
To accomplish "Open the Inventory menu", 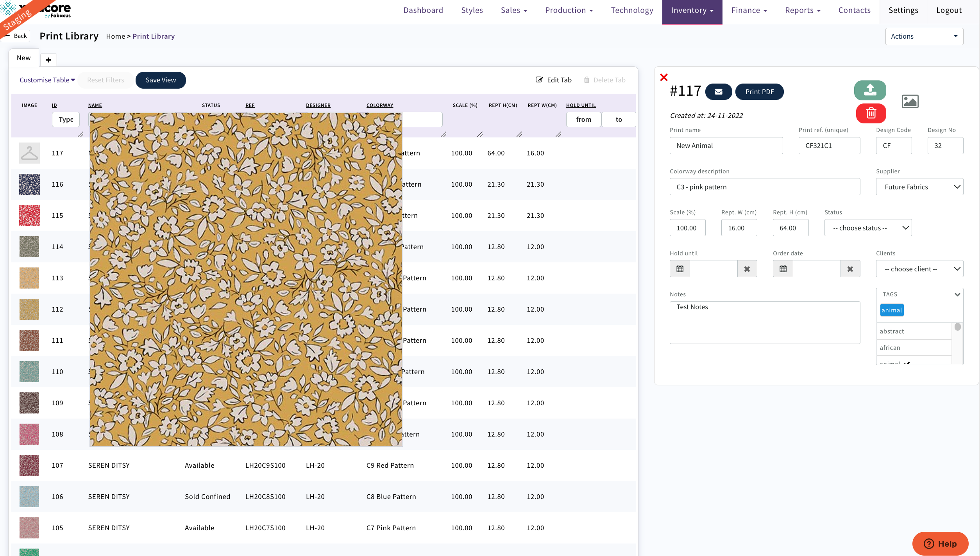I will (692, 10).
